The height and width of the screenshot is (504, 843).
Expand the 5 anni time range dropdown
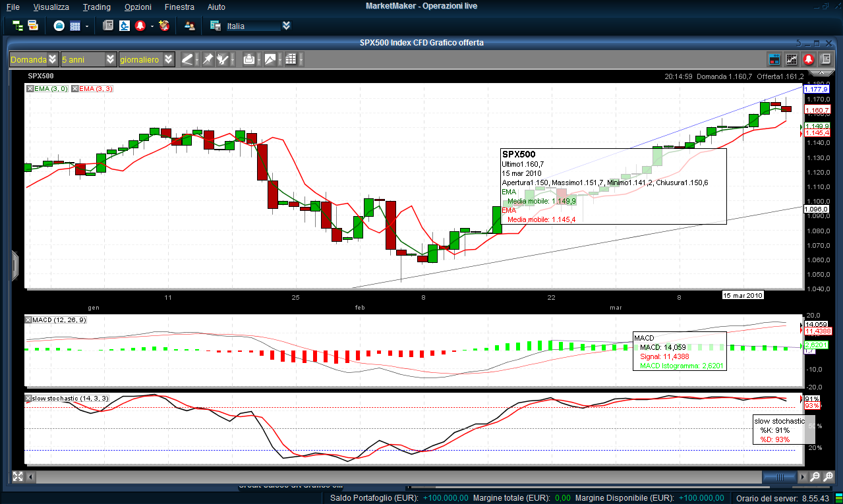[x=111, y=59]
